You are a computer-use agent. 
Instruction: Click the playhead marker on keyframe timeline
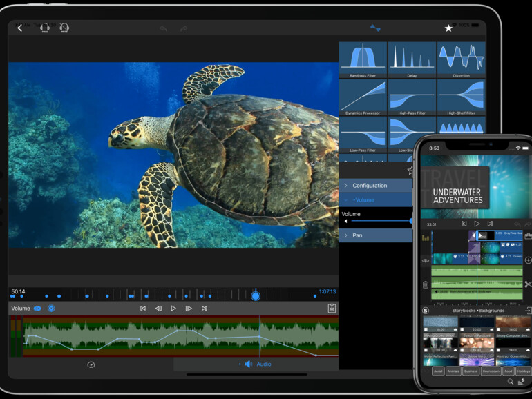pyautogui.click(x=256, y=295)
